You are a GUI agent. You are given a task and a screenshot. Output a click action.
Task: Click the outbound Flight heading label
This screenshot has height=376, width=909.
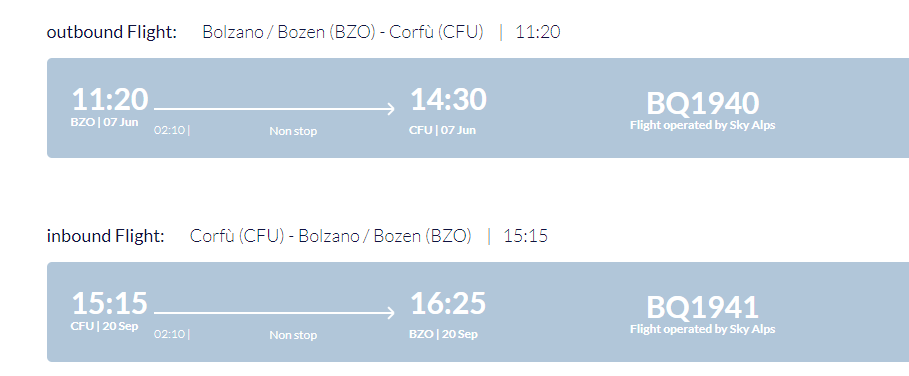tap(111, 32)
